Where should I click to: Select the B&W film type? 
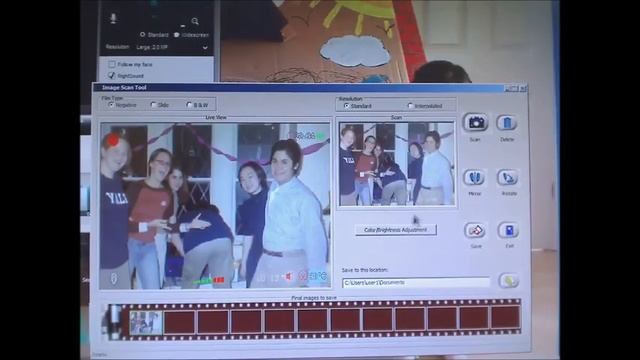pyautogui.click(x=189, y=105)
